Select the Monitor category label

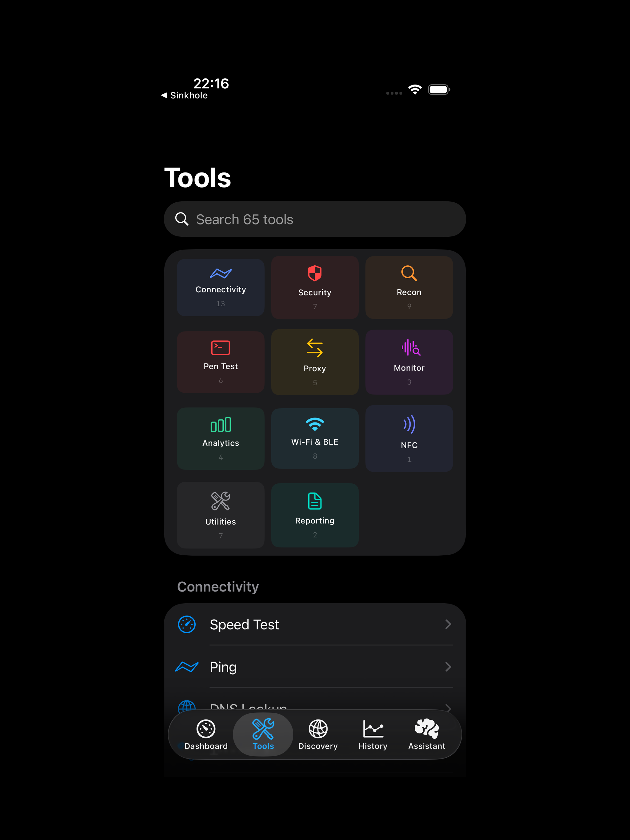[x=409, y=368]
